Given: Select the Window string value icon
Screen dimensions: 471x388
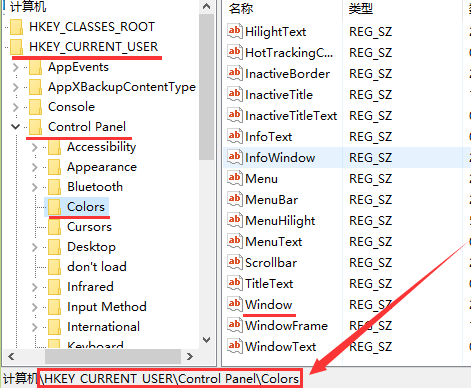Looking at the screenshot, I should click(x=234, y=304).
